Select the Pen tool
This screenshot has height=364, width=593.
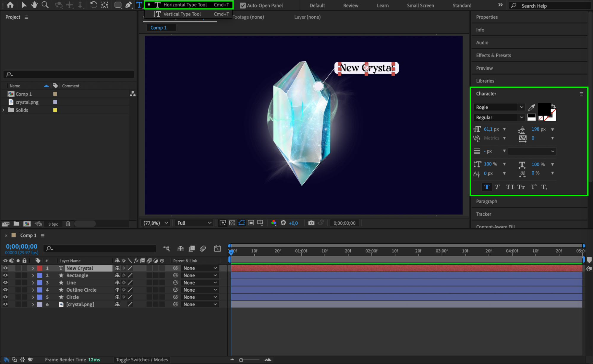(128, 5)
